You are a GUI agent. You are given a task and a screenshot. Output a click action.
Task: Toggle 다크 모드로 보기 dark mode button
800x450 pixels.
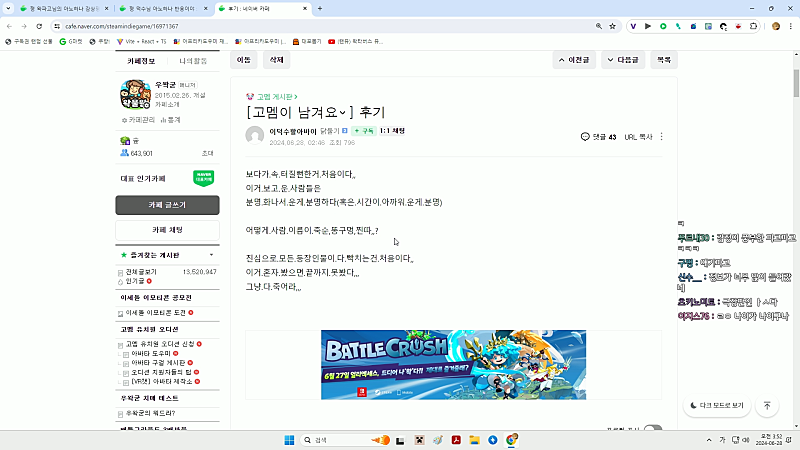[717, 405]
